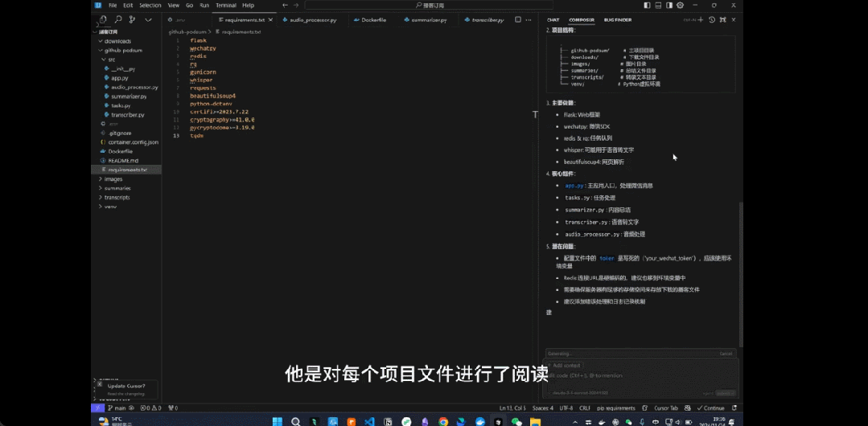Expand the images folder
This screenshot has height=426, width=868.
pyautogui.click(x=113, y=179)
